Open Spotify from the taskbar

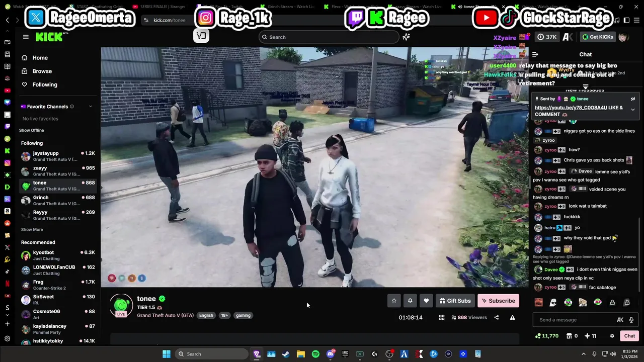pos(315,354)
